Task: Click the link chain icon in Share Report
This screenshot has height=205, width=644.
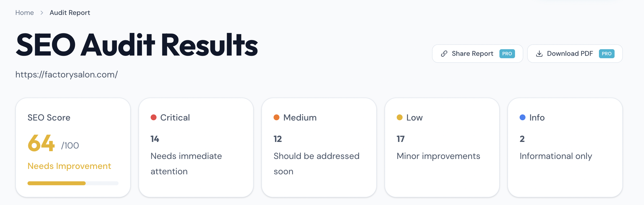Action: click(x=444, y=54)
